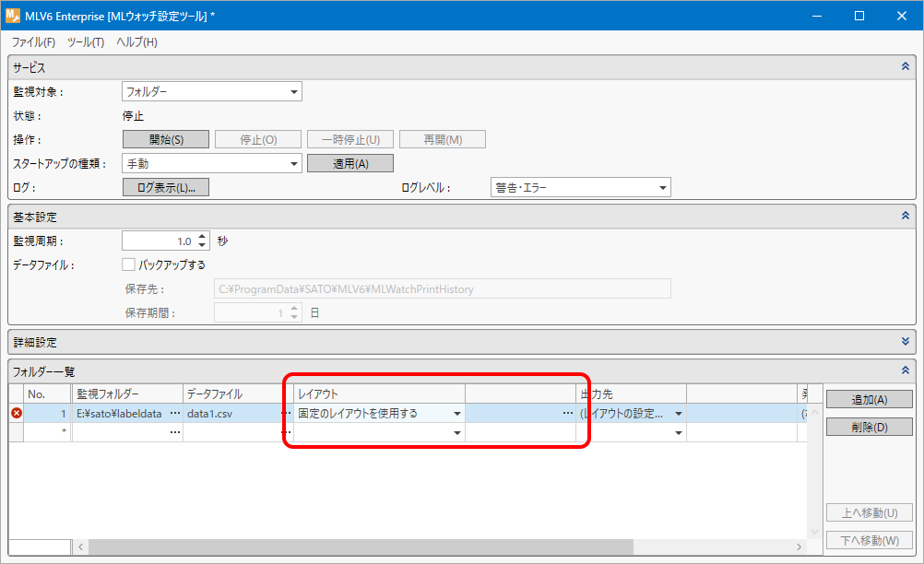Screen dimensions: 924x564
Task: Open the log with ログ表示(L)...
Action: click(x=166, y=188)
